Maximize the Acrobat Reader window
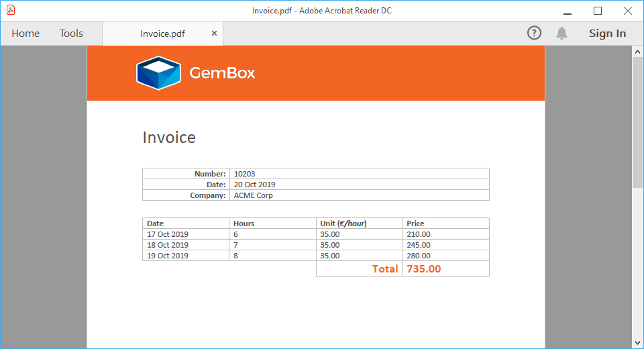644x349 pixels. coord(598,11)
